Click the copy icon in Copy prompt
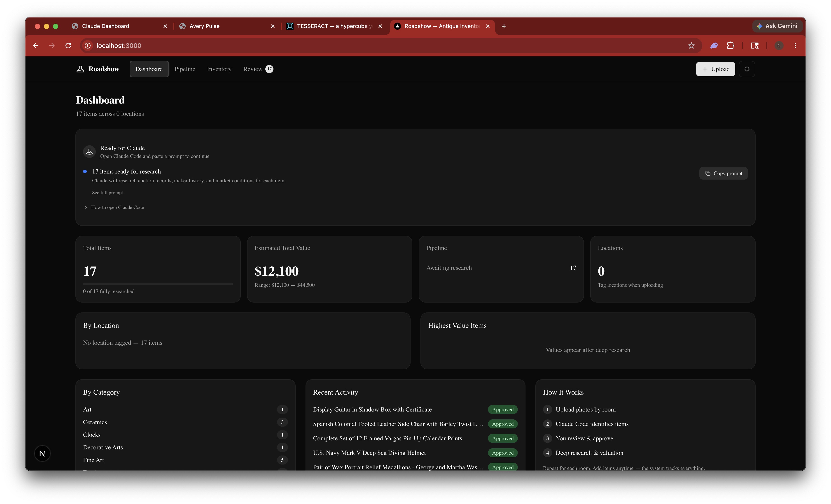 (708, 173)
